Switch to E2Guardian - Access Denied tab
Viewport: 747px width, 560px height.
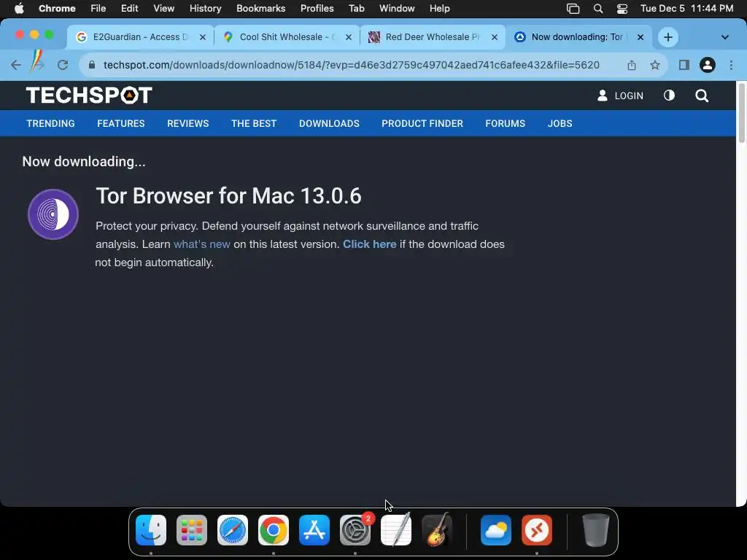(x=139, y=37)
